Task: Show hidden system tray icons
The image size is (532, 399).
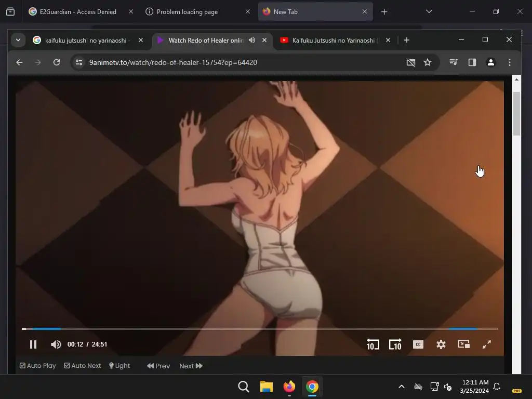Action: click(x=402, y=387)
